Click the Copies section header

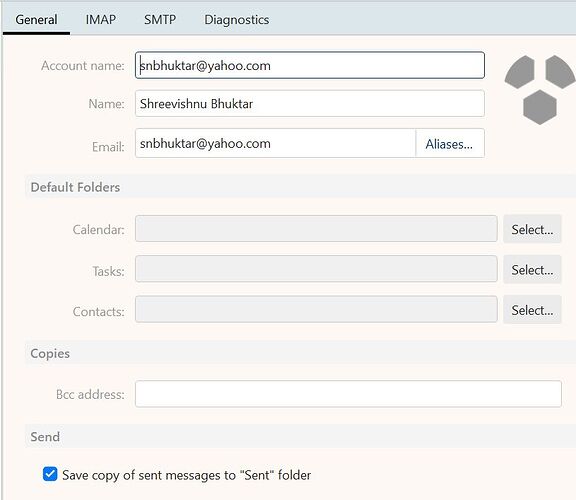(x=50, y=353)
